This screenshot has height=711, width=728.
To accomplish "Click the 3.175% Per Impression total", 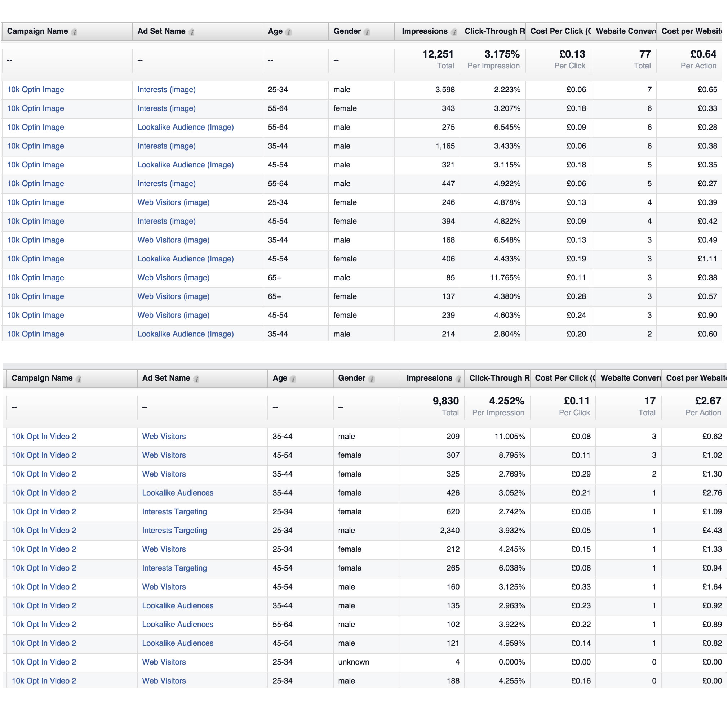I will coord(502,54).
